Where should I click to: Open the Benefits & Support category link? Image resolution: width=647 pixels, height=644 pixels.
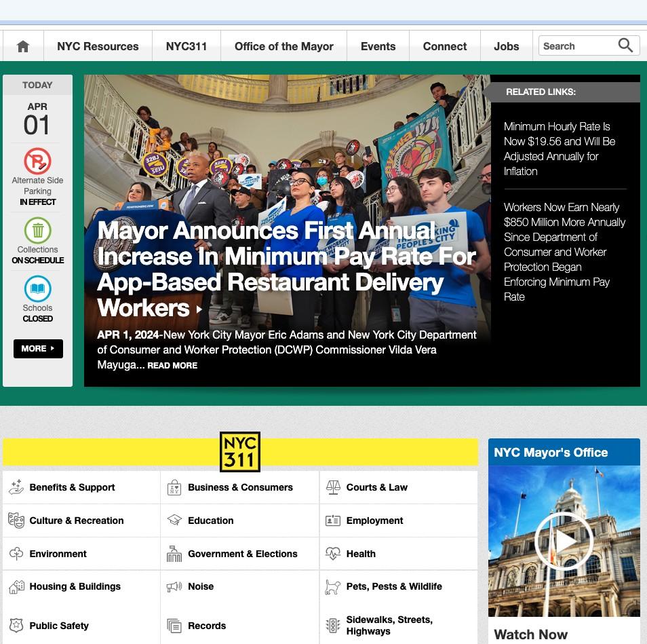pyautogui.click(x=72, y=487)
